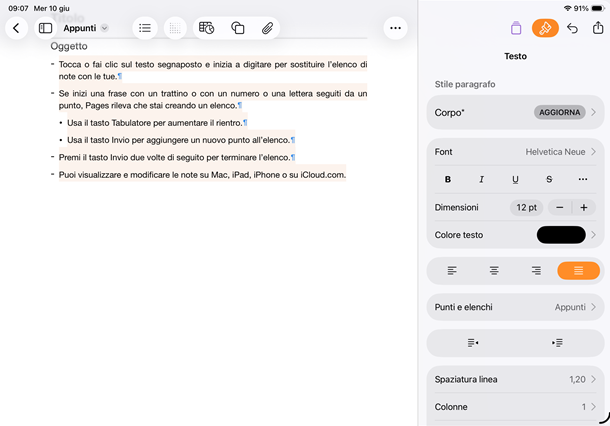The height and width of the screenshot is (426, 610).
Task: Toggle bold formatting
Action: tap(448, 179)
